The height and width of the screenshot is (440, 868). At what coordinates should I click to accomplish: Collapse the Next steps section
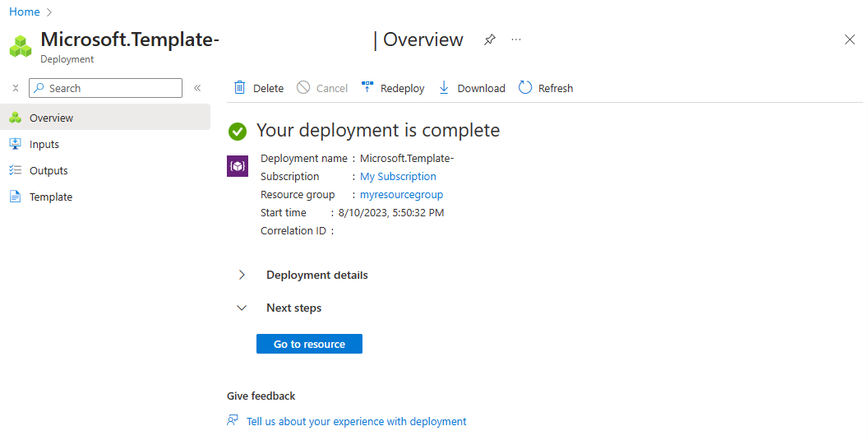(x=242, y=308)
